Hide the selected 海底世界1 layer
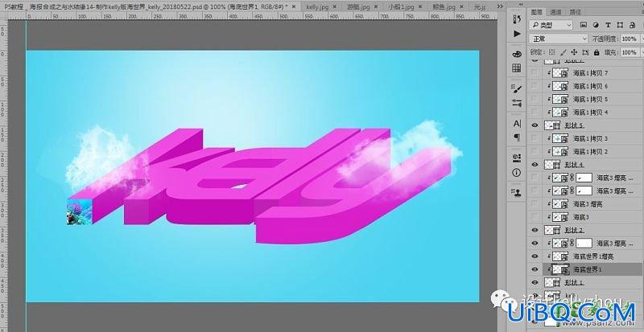This screenshot has width=644, height=332. (x=535, y=269)
